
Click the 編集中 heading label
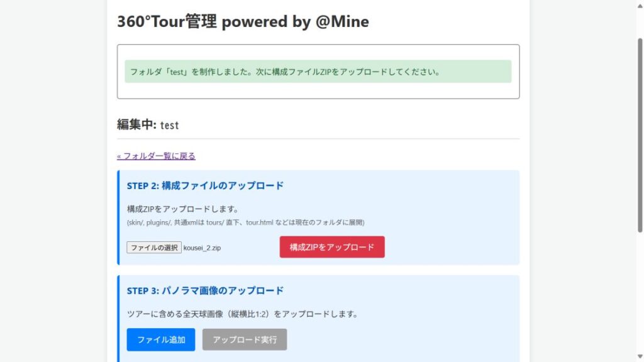coord(136,124)
